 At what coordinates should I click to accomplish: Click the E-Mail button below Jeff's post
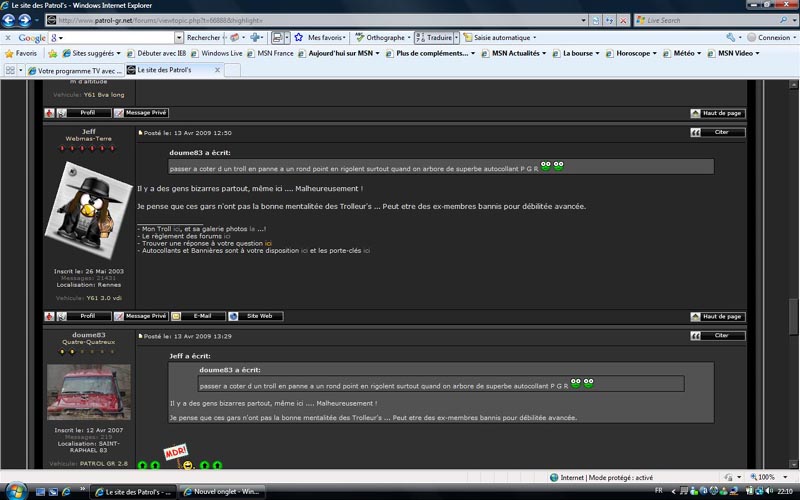point(198,316)
